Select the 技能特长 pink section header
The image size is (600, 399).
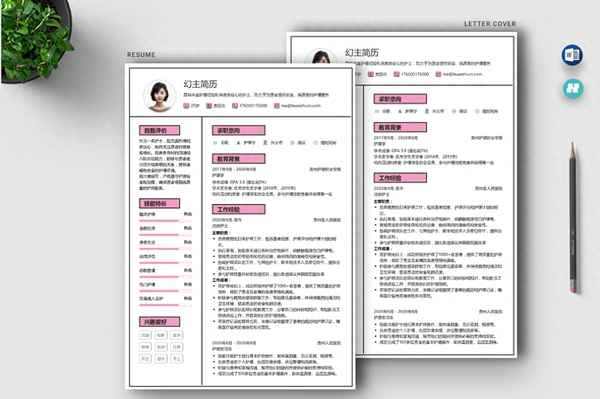tap(160, 204)
